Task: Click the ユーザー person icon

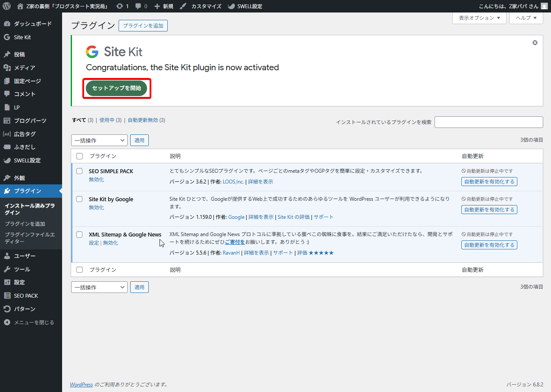Action: click(7, 256)
